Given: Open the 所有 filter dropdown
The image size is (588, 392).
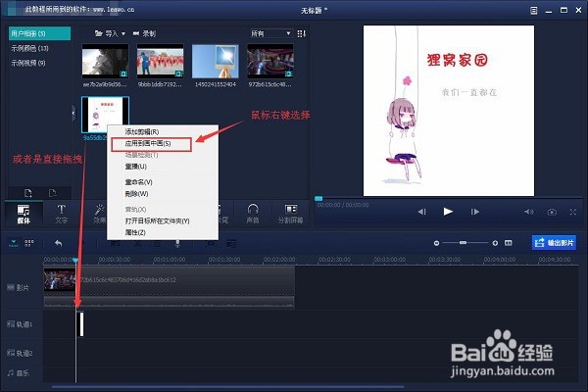Looking at the screenshot, I should coord(270,33).
